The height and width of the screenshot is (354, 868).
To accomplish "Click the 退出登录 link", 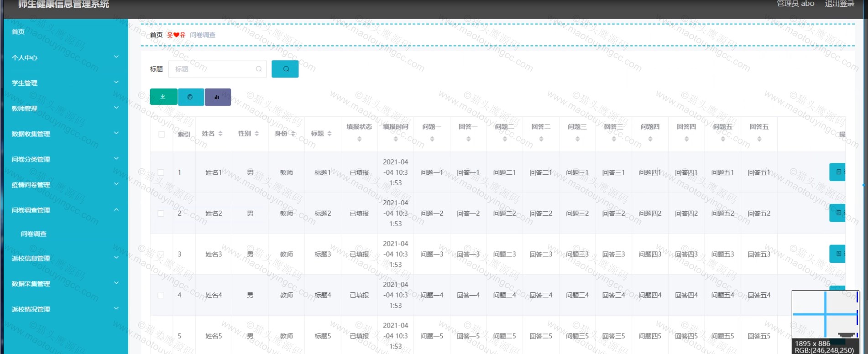I will (x=839, y=4).
